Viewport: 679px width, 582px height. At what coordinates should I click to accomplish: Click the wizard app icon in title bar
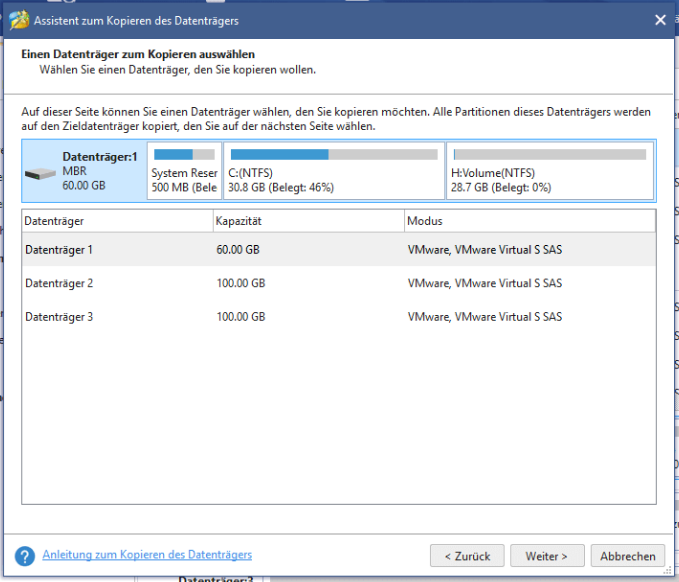coord(17,19)
